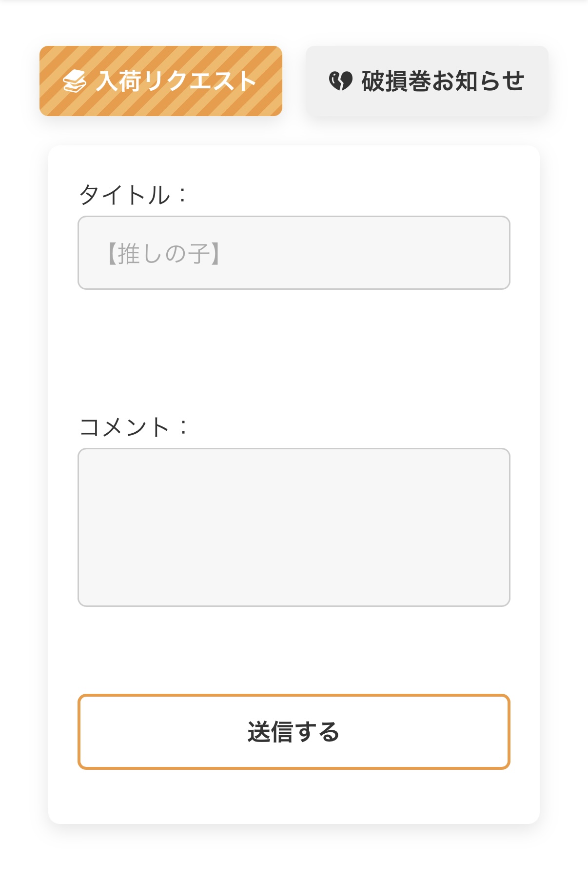Focus the タイトル input field

tap(294, 253)
